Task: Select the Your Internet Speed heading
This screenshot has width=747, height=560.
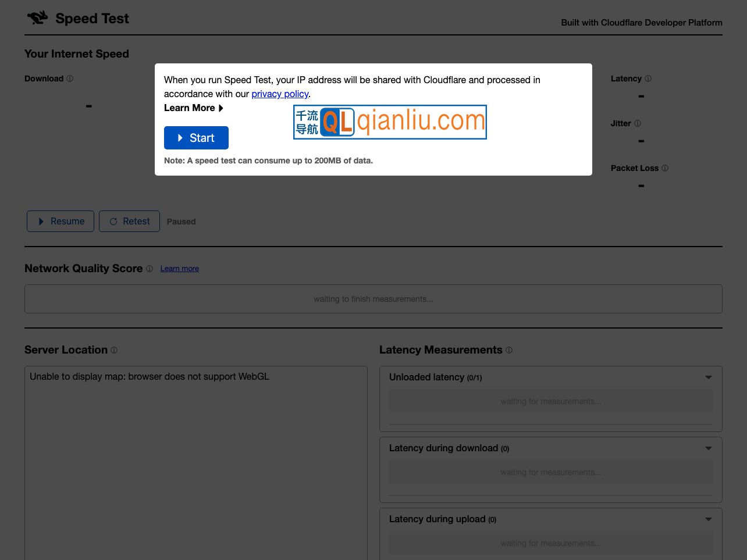Action: [x=76, y=53]
